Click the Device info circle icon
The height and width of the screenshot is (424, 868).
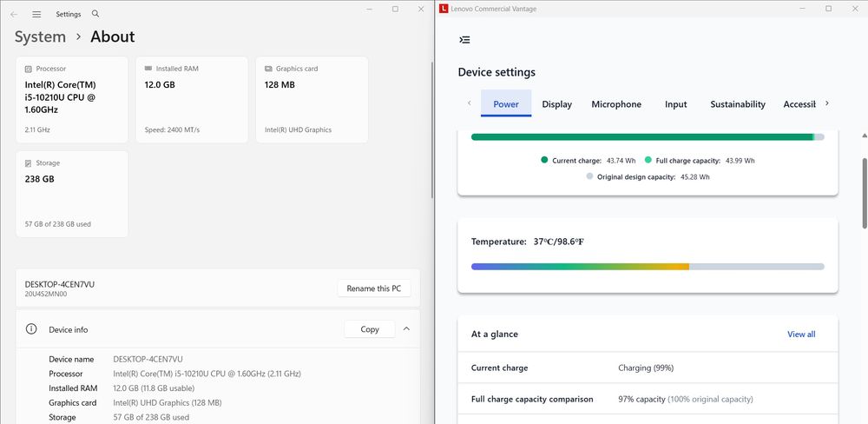31,329
